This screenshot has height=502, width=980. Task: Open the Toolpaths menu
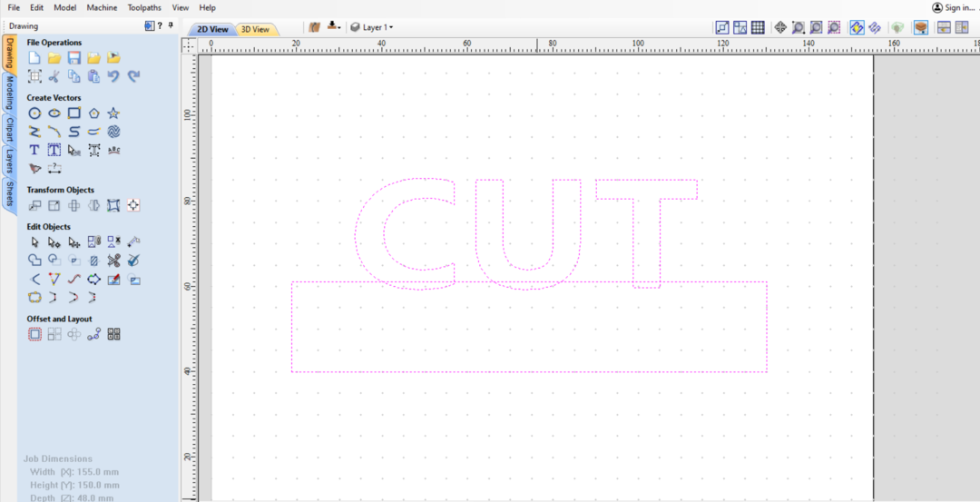tap(144, 7)
